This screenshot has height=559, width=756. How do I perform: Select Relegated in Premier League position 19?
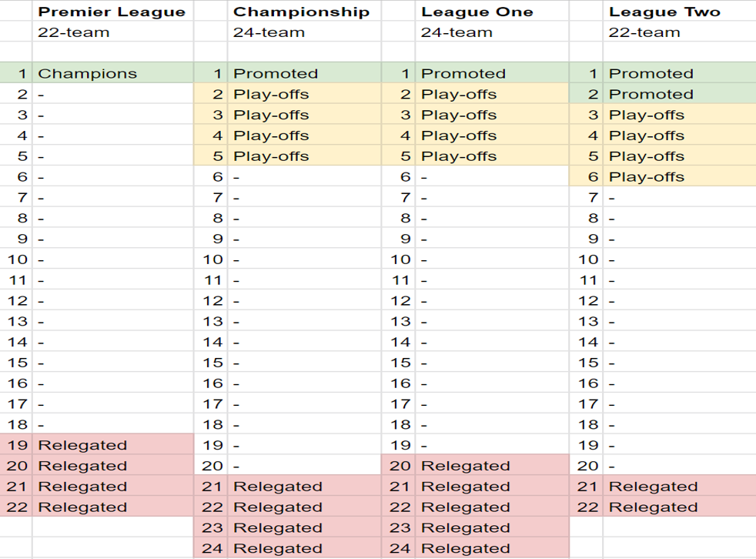(x=82, y=445)
